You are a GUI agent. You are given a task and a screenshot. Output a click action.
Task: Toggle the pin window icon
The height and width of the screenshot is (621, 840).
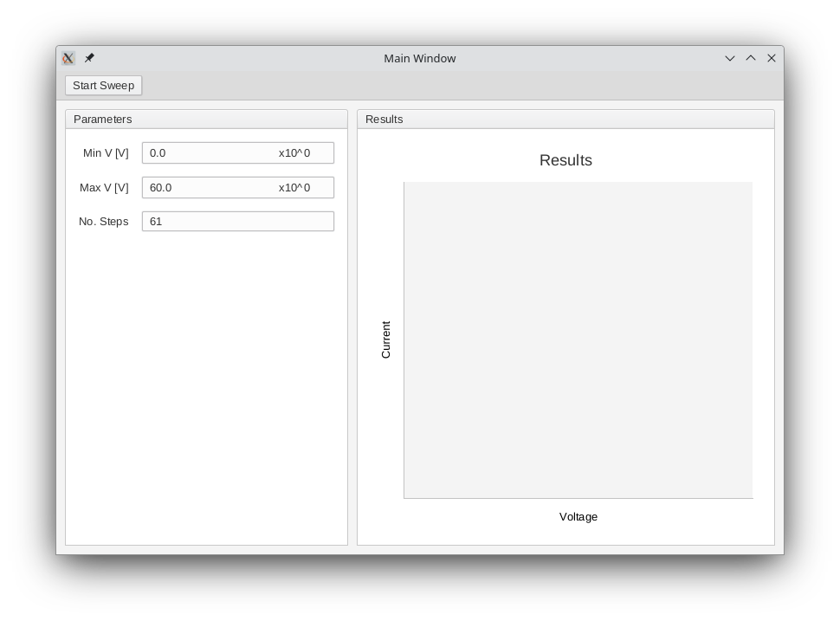(x=89, y=58)
